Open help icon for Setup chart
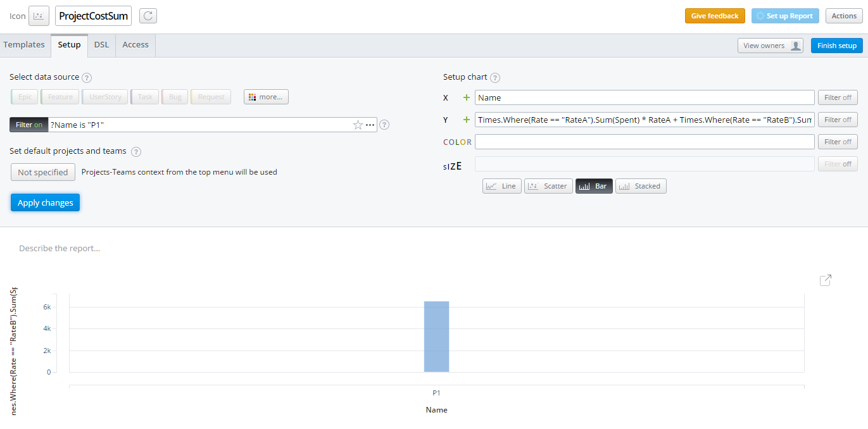The width and height of the screenshot is (868, 429). pos(495,78)
